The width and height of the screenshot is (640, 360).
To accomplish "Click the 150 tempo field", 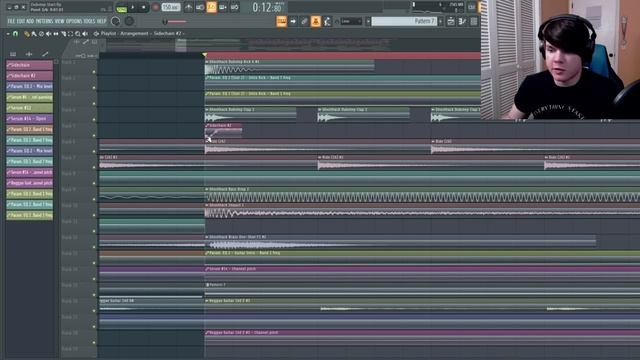I will (171, 7).
